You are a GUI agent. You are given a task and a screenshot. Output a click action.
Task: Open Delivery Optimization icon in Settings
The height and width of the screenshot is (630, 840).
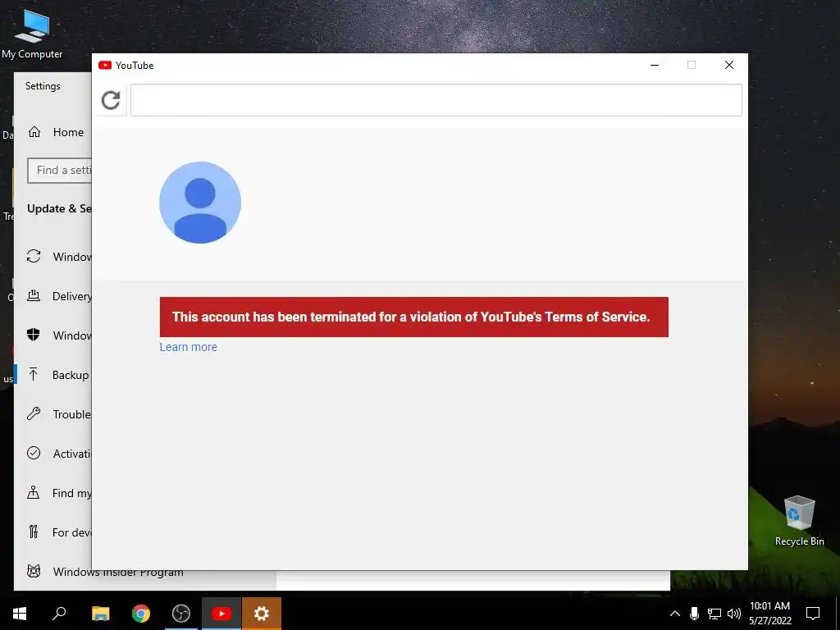pos(34,295)
